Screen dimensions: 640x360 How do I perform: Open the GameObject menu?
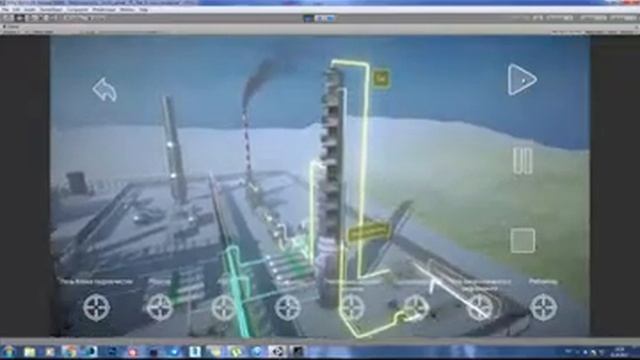[x=51, y=9]
